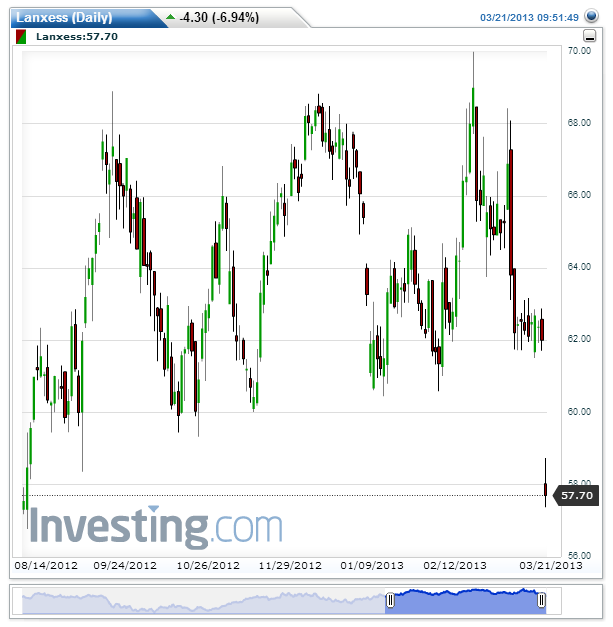Click the 62.00 price axis label
613x627 pixels.
tap(579, 338)
